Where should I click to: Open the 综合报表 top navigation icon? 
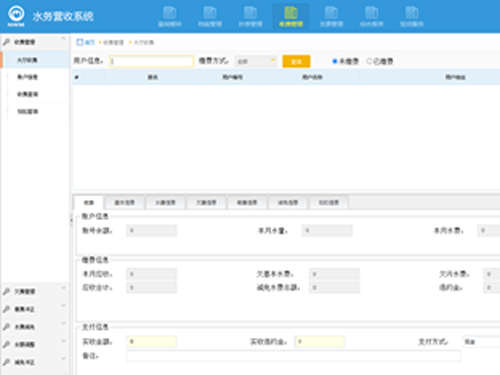click(x=372, y=13)
